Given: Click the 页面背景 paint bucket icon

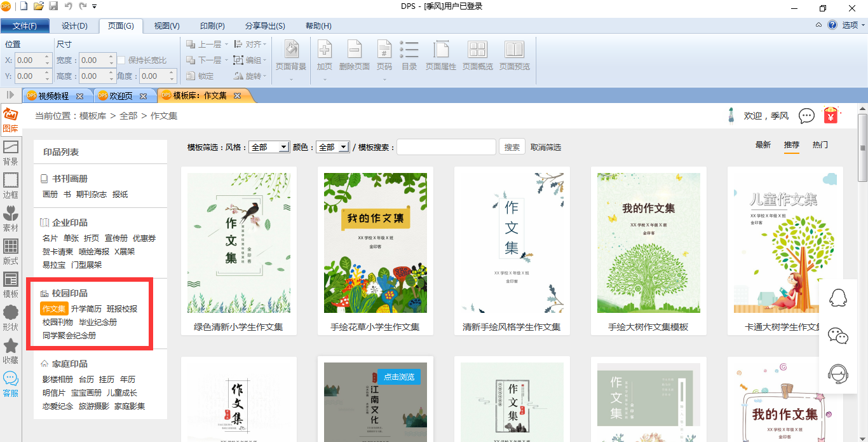Looking at the screenshot, I should [x=291, y=50].
